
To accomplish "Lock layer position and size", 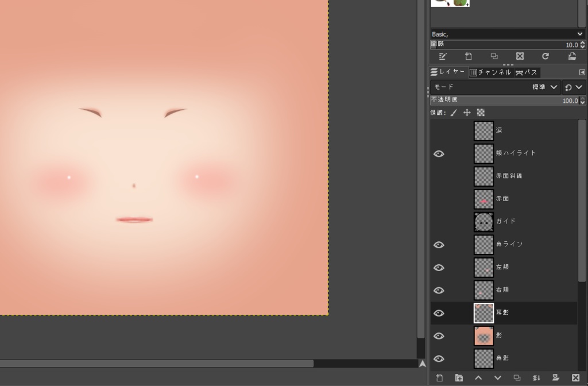I will click(x=467, y=113).
